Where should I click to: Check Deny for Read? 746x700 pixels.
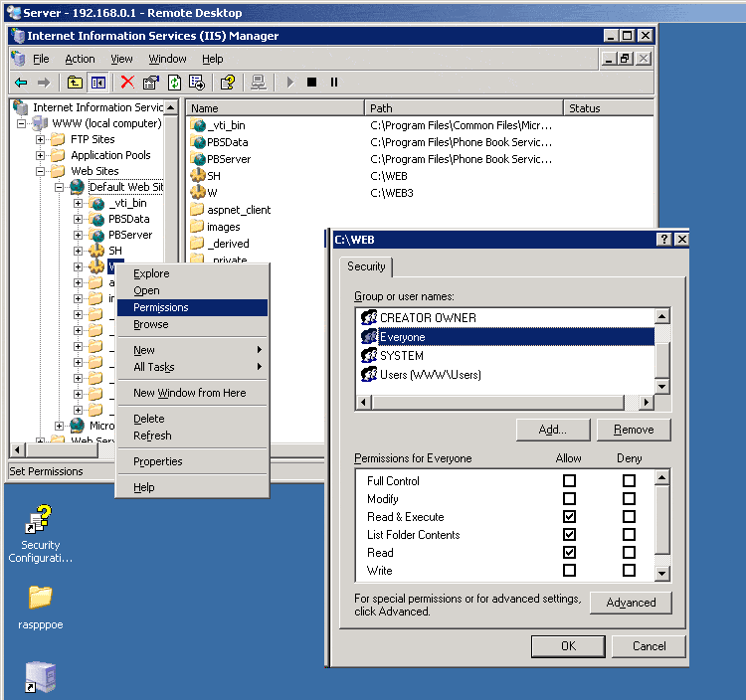pyautogui.click(x=629, y=553)
